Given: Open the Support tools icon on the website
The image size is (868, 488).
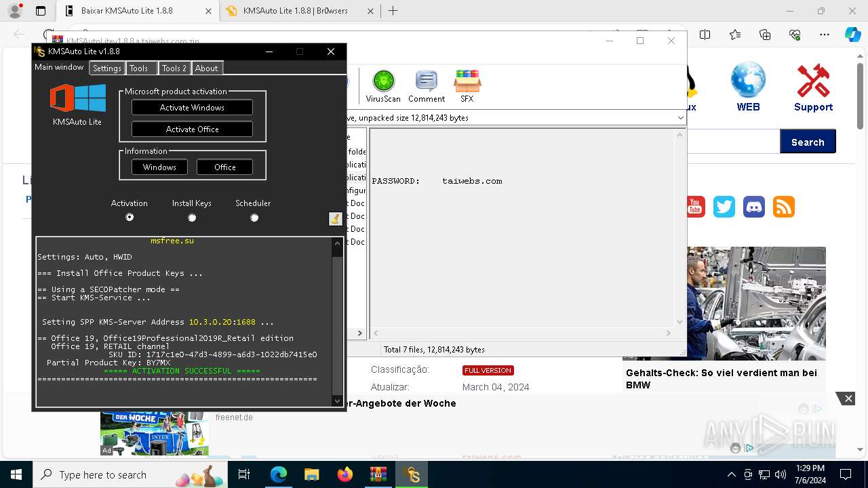Looking at the screenshot, I should [x=813, y=87].
